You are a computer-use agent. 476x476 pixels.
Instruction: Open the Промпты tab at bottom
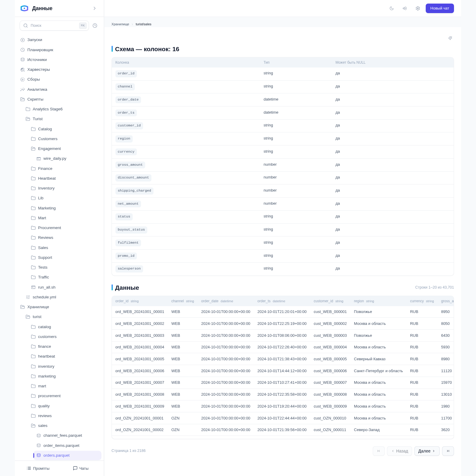click(x=38, y=469)
